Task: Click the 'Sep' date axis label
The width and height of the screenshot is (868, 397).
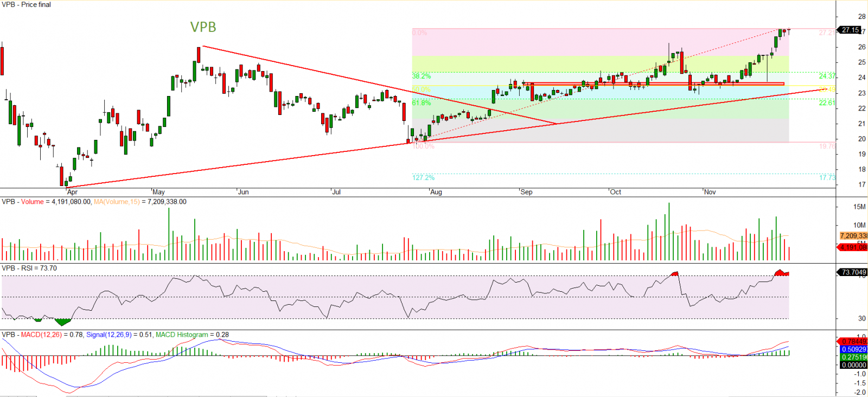Action: pyautogui.click(x=526, y=192)
